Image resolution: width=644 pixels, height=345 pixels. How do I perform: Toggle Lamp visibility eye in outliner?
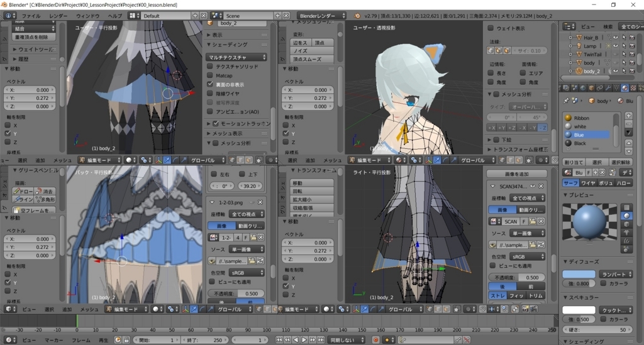615,46
